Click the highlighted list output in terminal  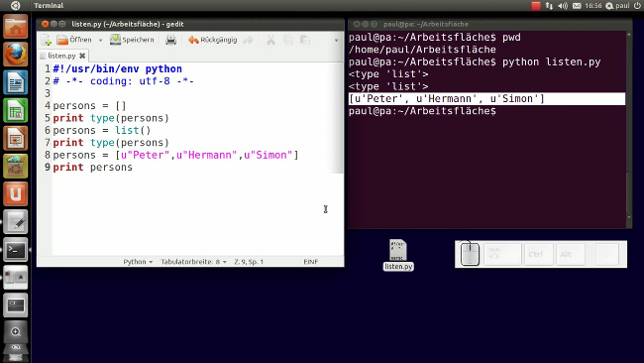coord(487,98)
